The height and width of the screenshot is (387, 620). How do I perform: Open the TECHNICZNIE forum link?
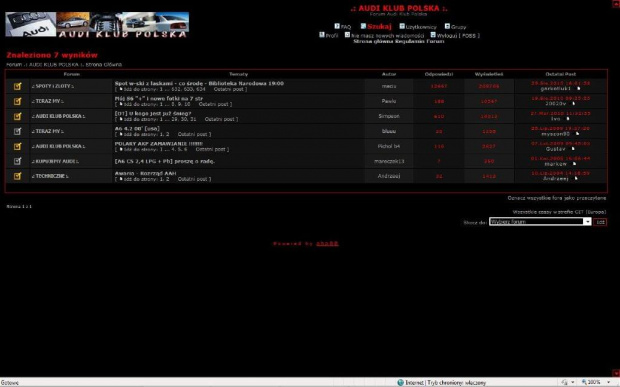click(x=50, y=176)
